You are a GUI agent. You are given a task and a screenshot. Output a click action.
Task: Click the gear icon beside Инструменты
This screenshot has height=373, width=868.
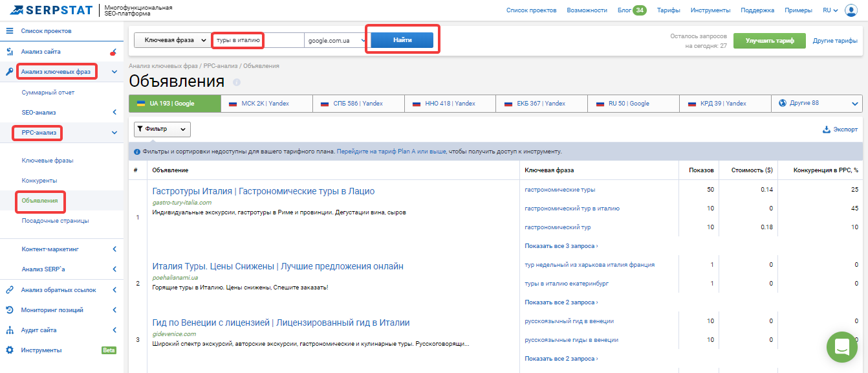(x=10, y=350)
